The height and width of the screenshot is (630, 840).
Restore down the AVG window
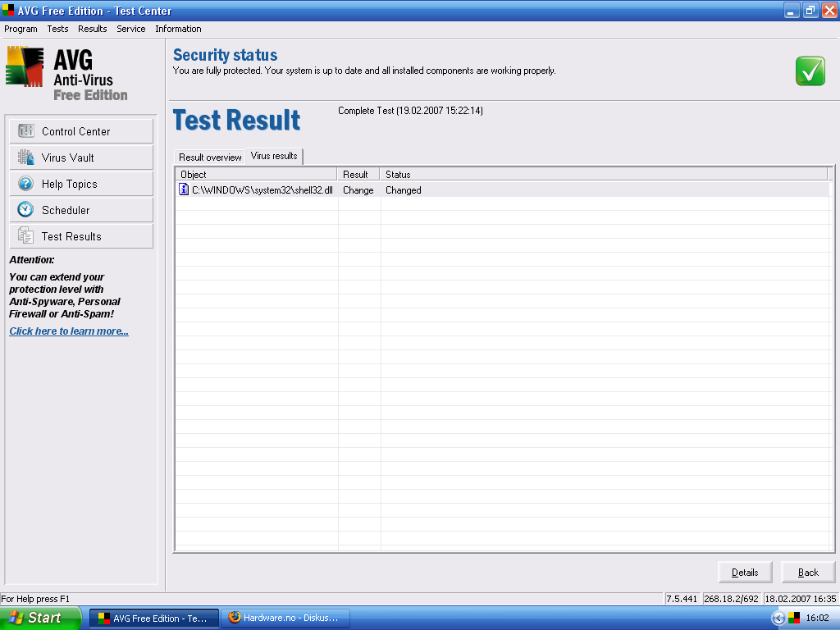(810, 11)
